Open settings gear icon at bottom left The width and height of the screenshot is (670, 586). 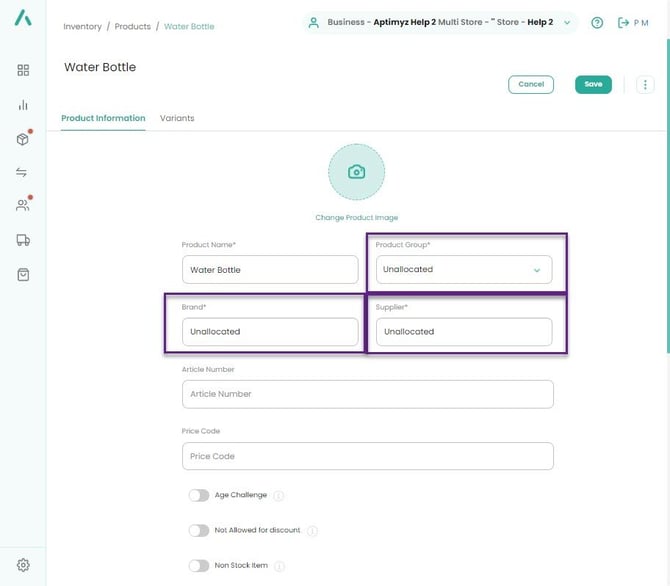[23, 565]
